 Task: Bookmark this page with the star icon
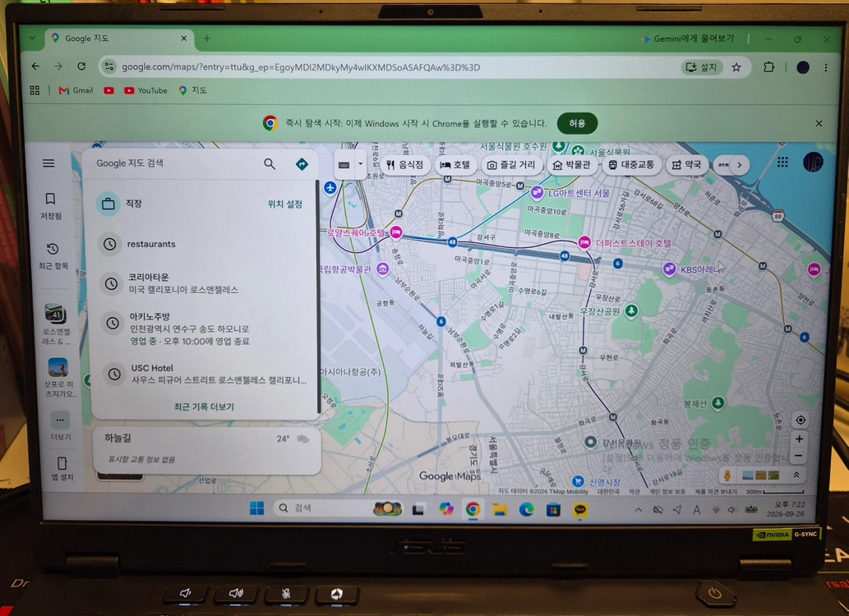[736, 67]
